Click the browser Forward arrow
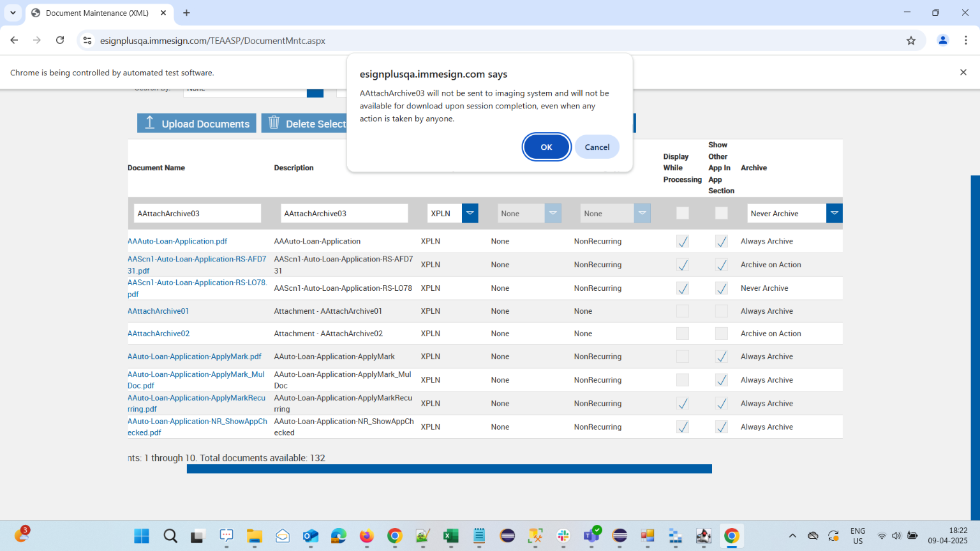Viewport: 980px width, 551px height. [x=37, y=40]
